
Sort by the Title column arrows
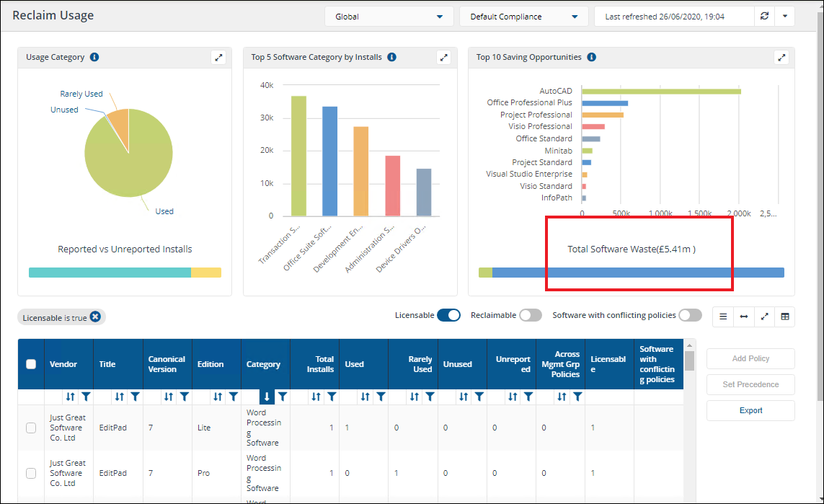coord(120,397)
